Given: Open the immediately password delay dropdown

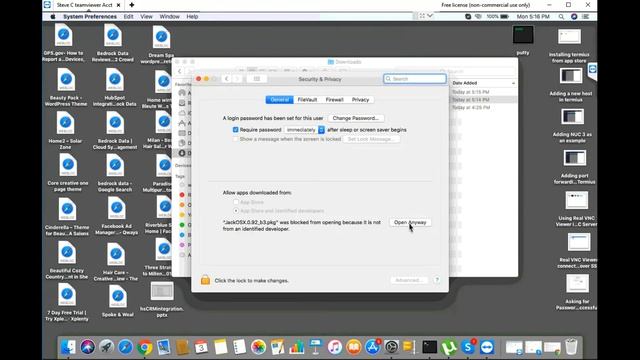Looking at the screenshot, I should 304,129.
